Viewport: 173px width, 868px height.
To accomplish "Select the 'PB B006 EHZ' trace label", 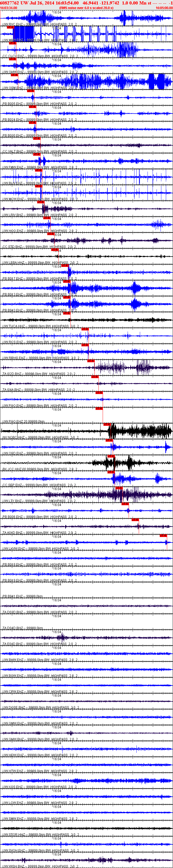I will tap(40, 517).
